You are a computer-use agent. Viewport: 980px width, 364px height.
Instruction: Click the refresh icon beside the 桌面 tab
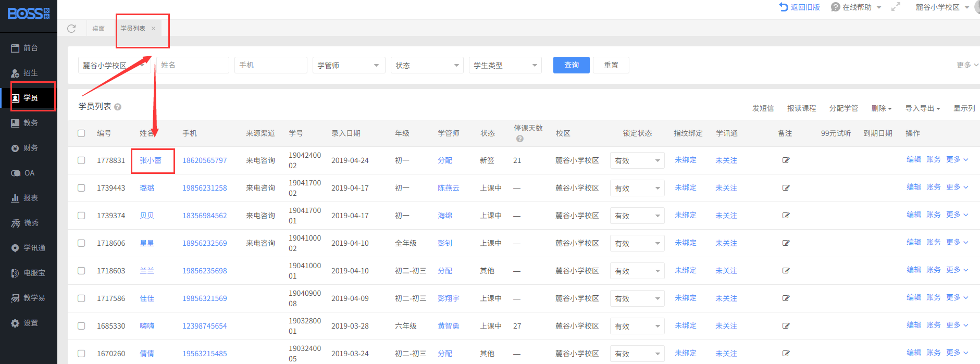pos(71,29)
